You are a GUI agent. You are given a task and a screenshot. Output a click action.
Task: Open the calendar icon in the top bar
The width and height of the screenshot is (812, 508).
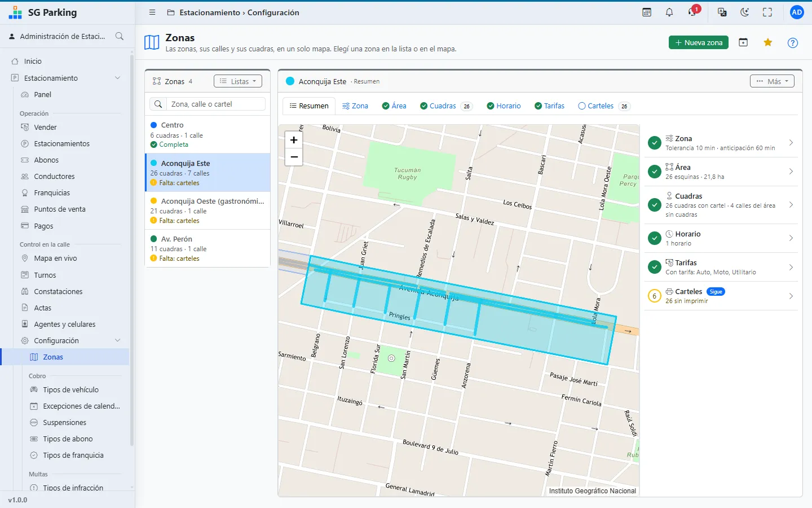[647, 12]
